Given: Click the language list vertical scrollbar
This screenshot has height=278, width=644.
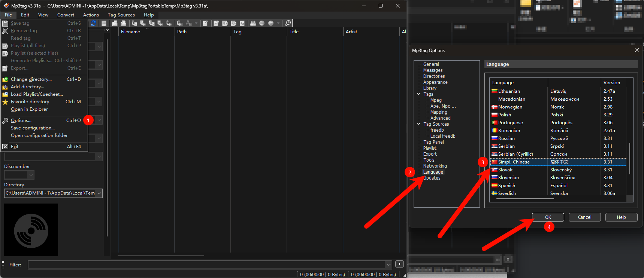Looking at the screenshot, I should [x=630, y=158].
